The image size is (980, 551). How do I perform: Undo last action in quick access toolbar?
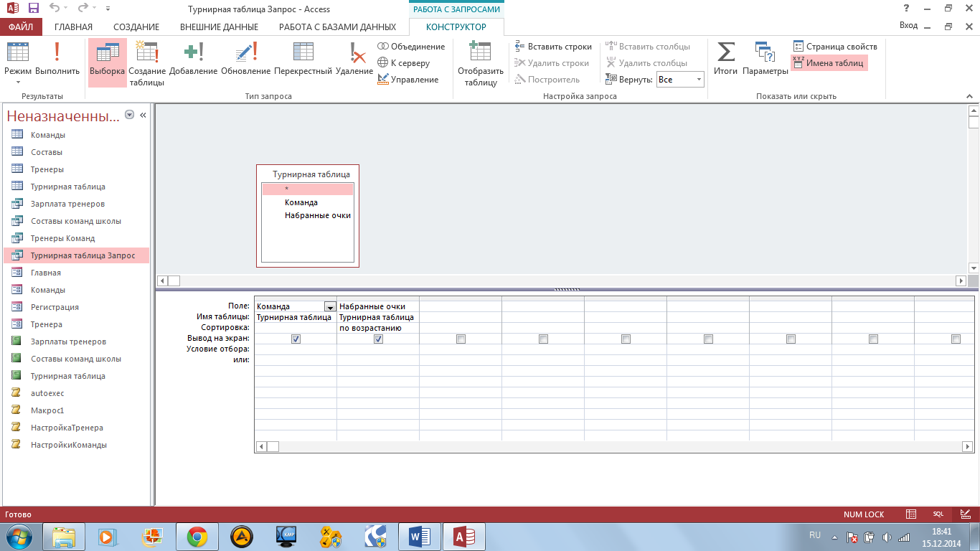click(x=55, y=9)
